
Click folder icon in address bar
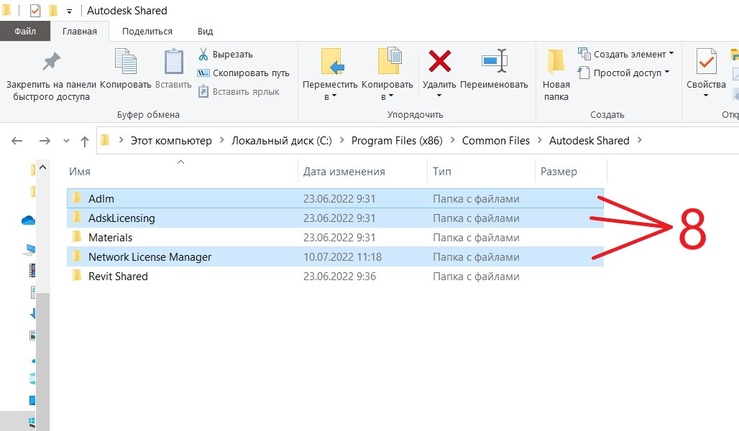click(x=105, y=140)
